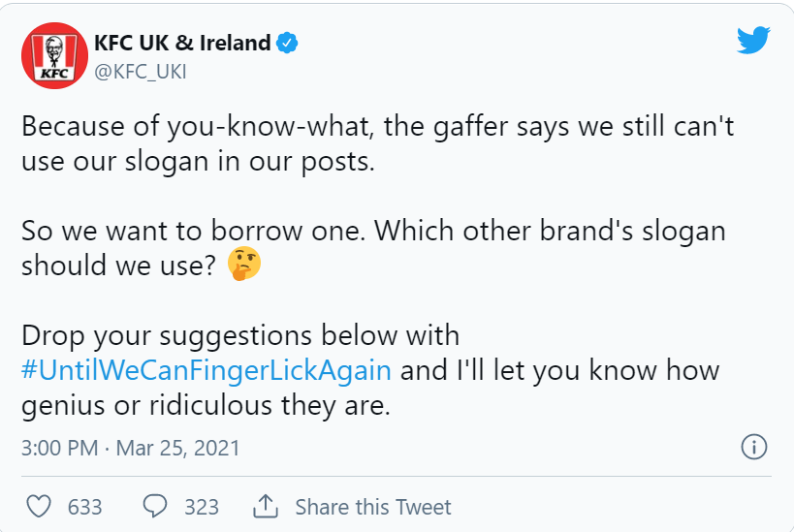
Task: Click the share upload arrow icon
Action: pyautogui.click(x=266, y=506)
